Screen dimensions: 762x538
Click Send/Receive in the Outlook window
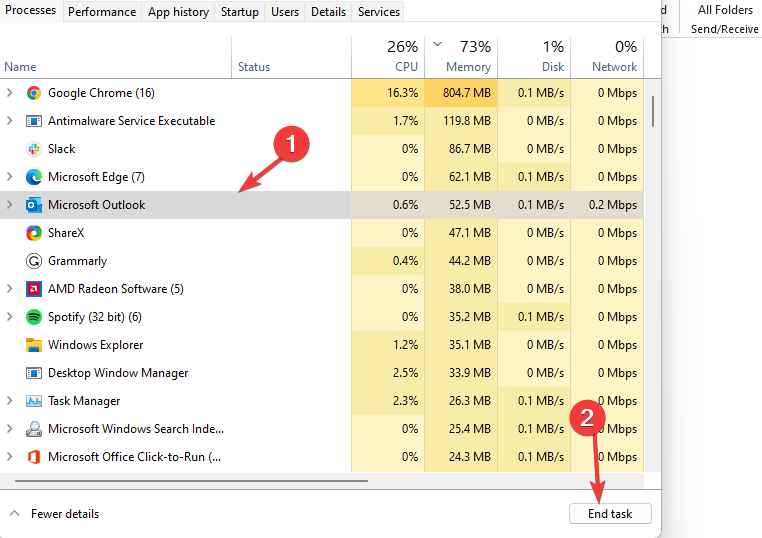pyautogui.click(x=725, y=29)
